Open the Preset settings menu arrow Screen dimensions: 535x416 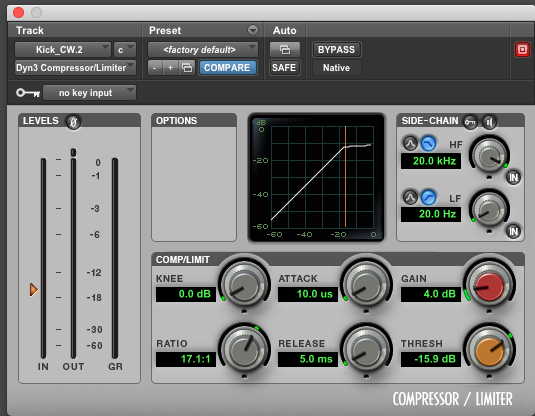tap(253, 30)
